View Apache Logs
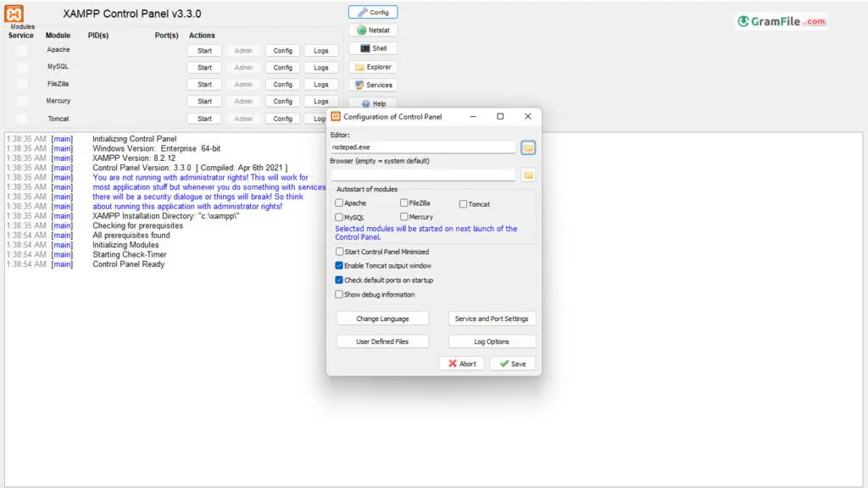868x488 pixels. pos(321,50)
